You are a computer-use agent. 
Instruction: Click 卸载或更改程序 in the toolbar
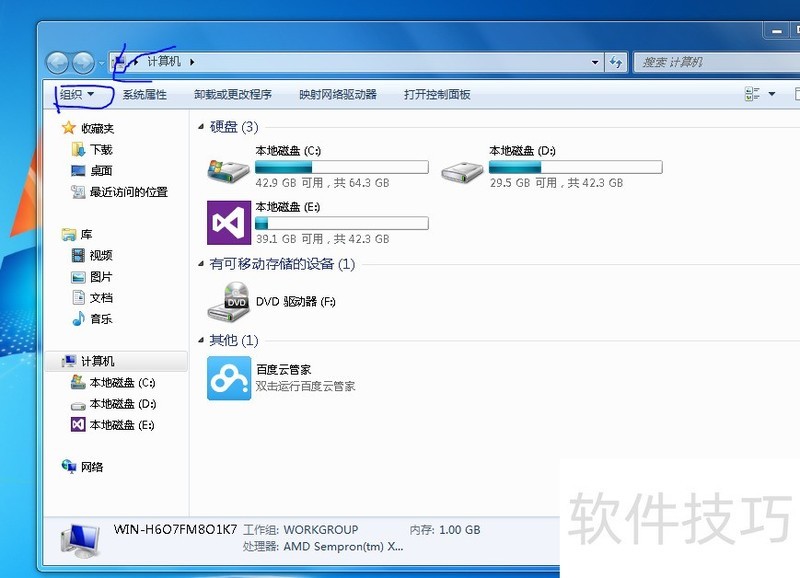[233, 95]
